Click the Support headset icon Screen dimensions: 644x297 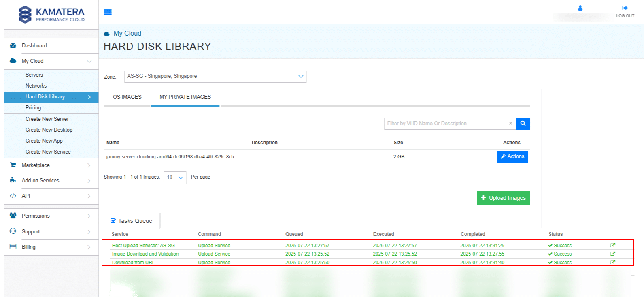click(13, 231)
